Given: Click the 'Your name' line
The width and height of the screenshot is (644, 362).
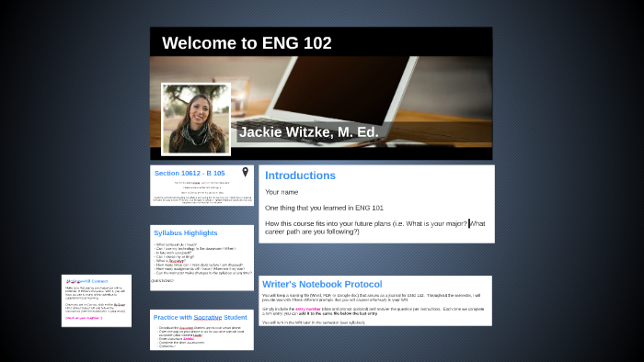Looking at the screenshot, I should [282, 192].
